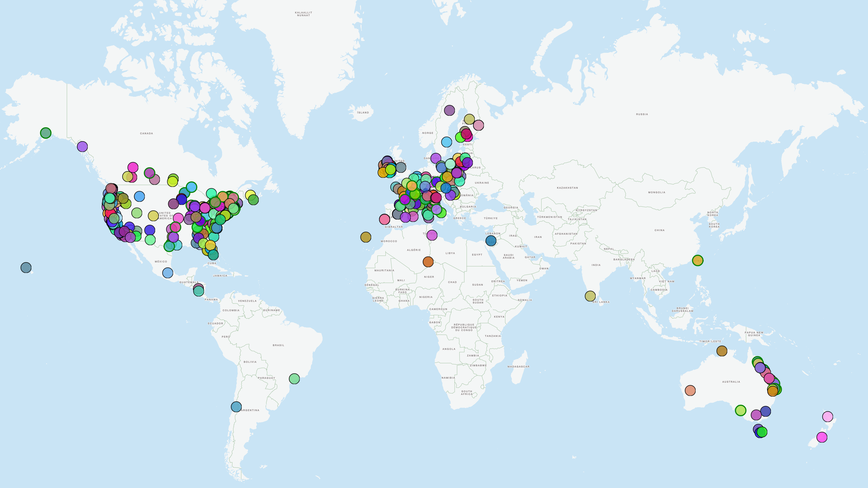The height and width of the screenshot is (488, 868).
Task: Select the magenta marker in southern New Zealand
Action: [822, 437]
